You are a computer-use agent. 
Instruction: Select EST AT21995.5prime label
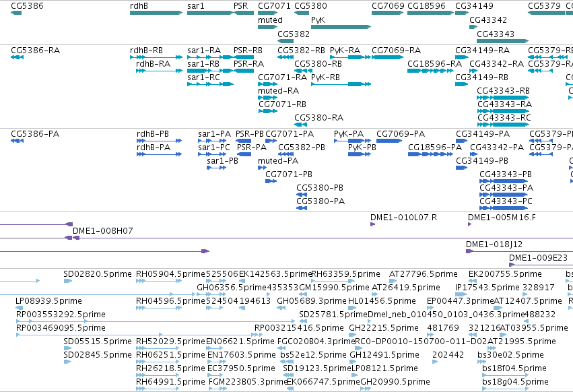[x=522, y=341]
